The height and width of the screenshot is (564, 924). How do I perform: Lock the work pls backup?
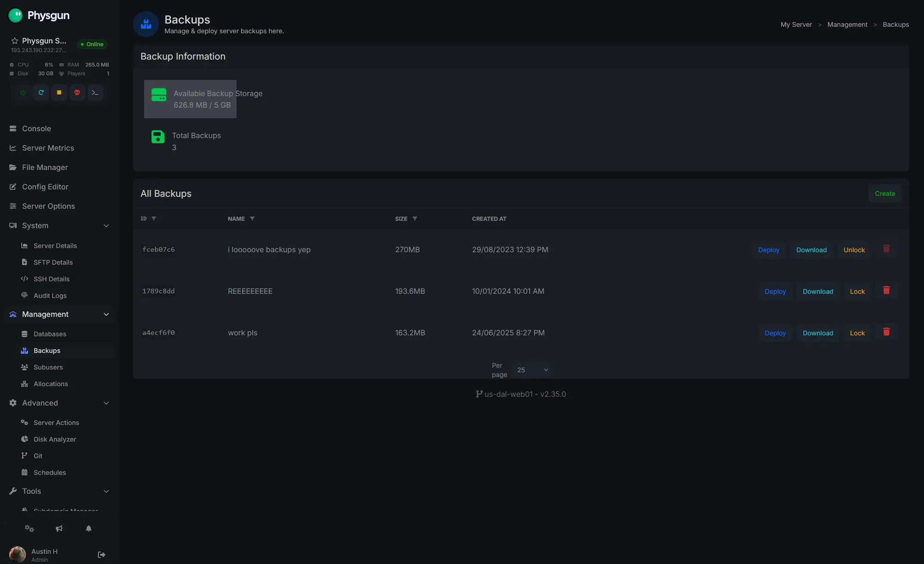857,333
